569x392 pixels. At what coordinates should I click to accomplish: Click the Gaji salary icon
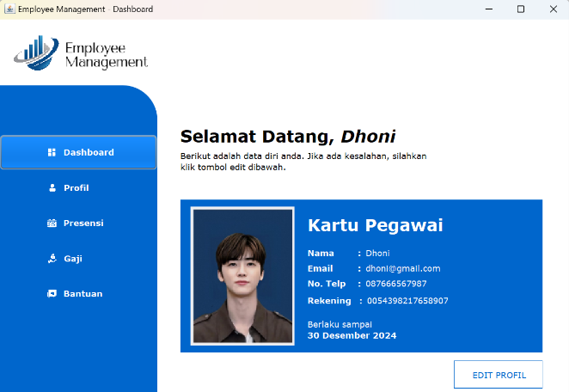52,258
